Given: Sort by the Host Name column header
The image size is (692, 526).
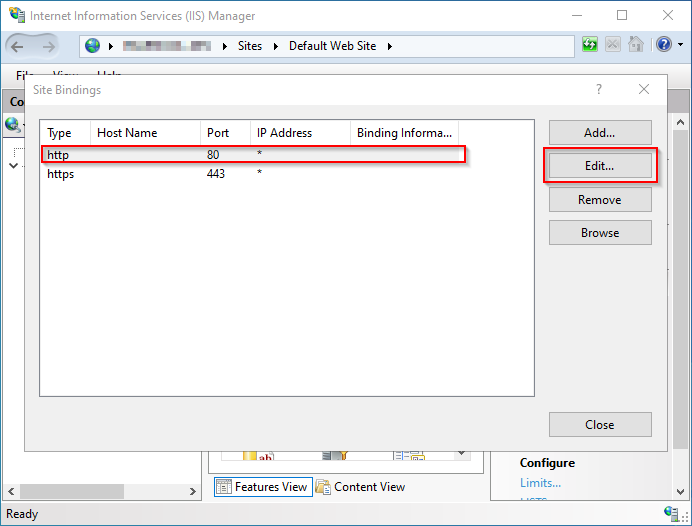Looking at the screenshot, I should pyautogui.click(x=146, y=132).
